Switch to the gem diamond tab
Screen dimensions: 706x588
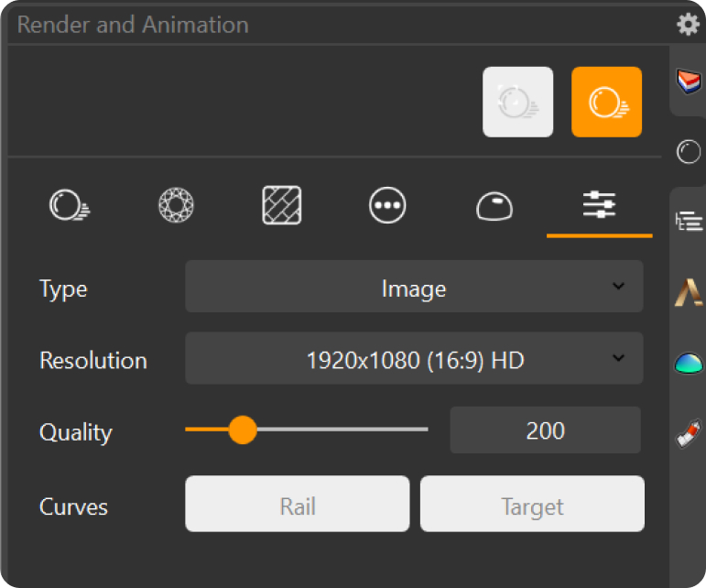pyautogui.click(x=175, y=205)
